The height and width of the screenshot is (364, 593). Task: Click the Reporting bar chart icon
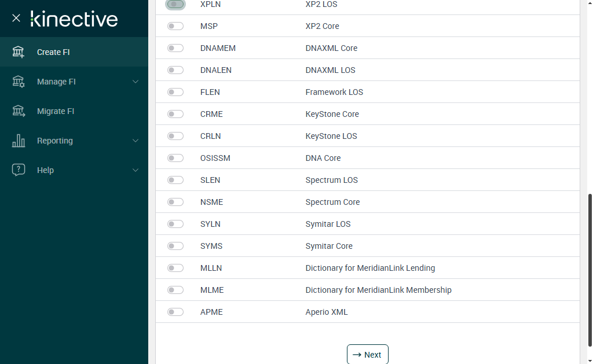pyautogui.click(x=18, y=140)
